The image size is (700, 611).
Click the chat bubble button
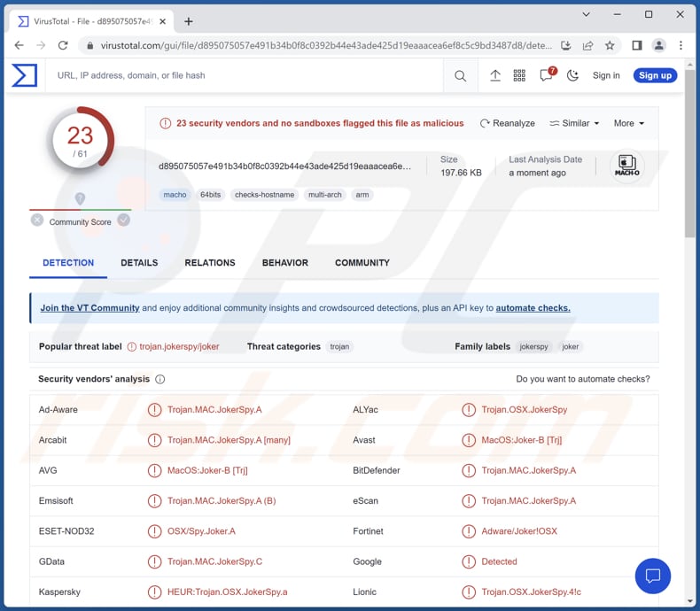coord(653,576)
